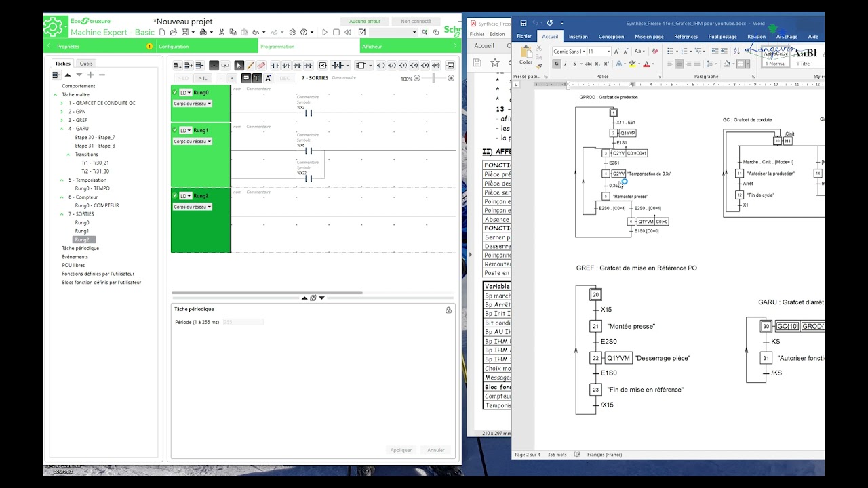
Task: Create a new project in Machine Expert
Action: (x=162, y=32)
